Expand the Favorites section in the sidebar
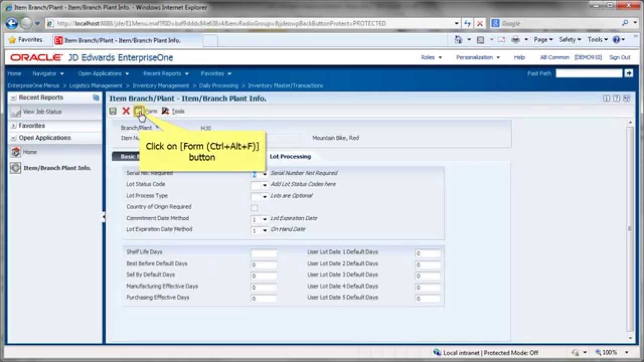644x362 pixels. [14, 126]
